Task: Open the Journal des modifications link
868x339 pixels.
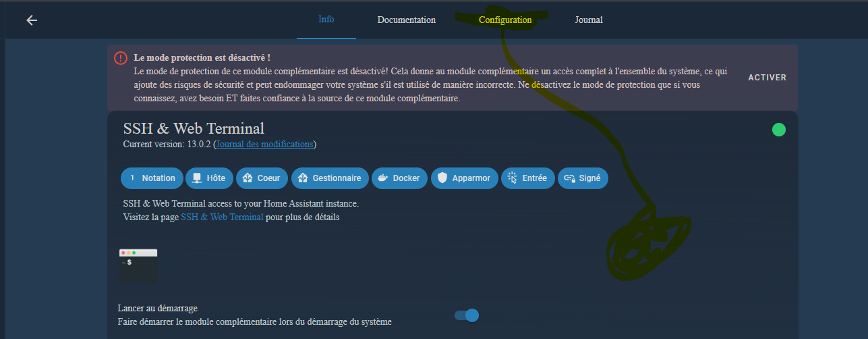Action: pyautogui.click(x=264, y=144)
